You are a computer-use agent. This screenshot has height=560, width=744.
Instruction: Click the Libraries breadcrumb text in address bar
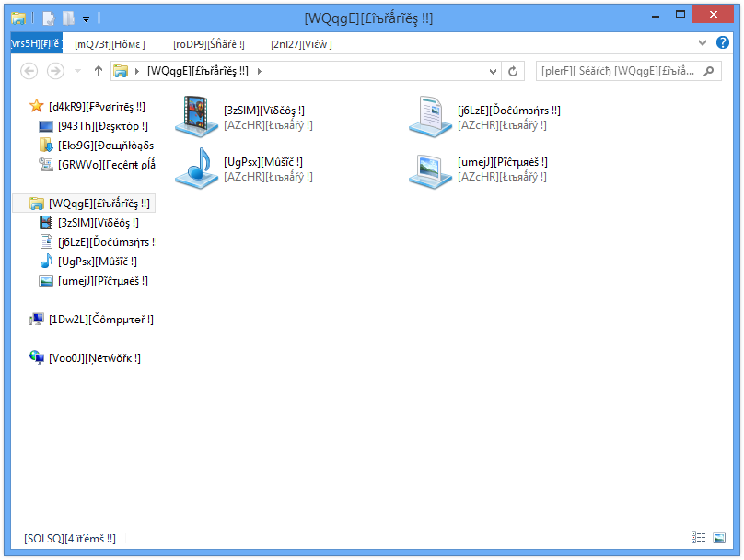pyautogui.click(x=198, y=71)
